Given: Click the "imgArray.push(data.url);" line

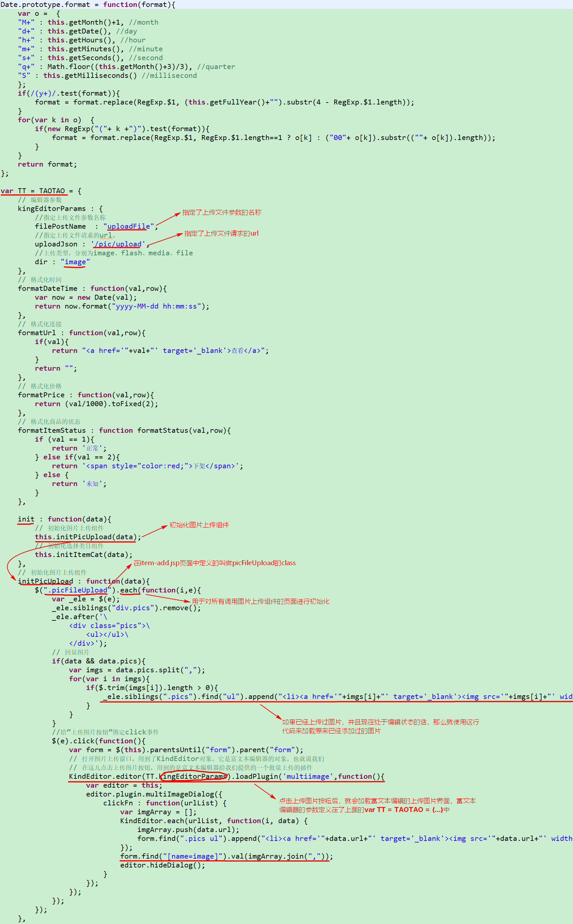Looking at the screenshot, I should [x=188, y=830].
